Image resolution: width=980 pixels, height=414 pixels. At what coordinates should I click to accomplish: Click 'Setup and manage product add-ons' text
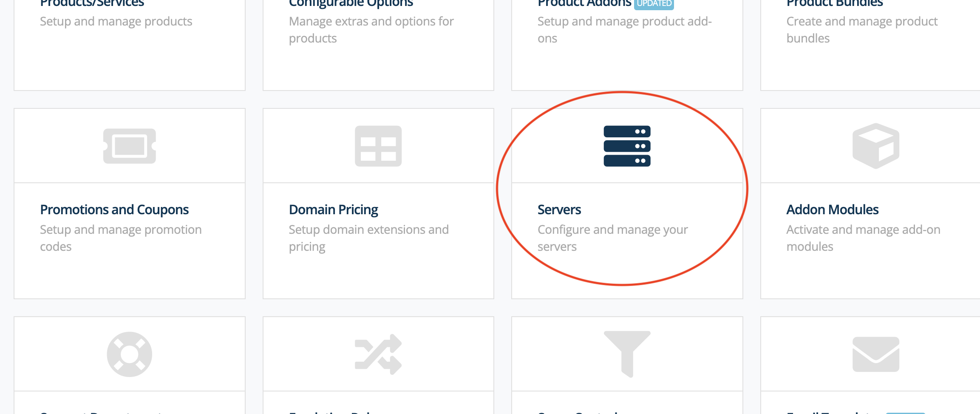(x=625, y=30)
